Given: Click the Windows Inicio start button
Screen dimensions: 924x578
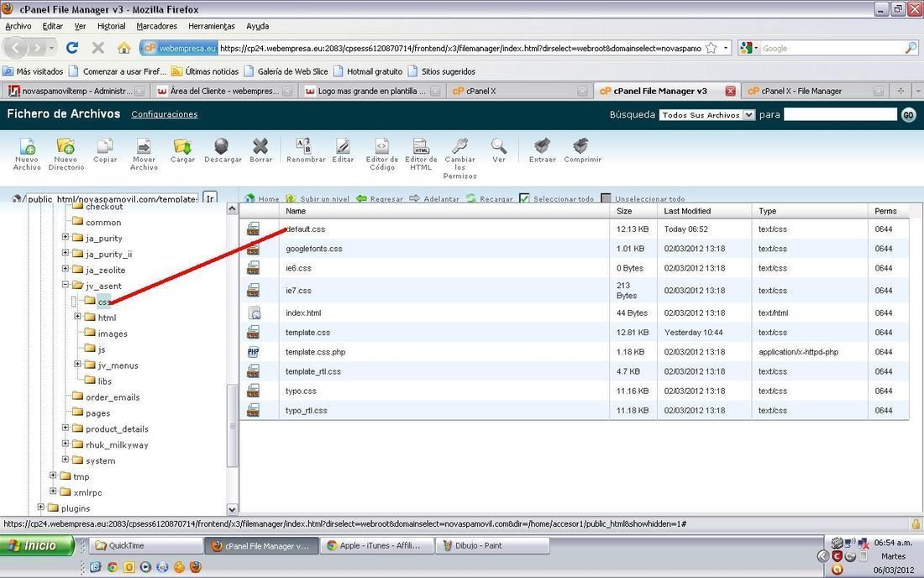Looking at the screenshot, I should (x=36, y=545).
